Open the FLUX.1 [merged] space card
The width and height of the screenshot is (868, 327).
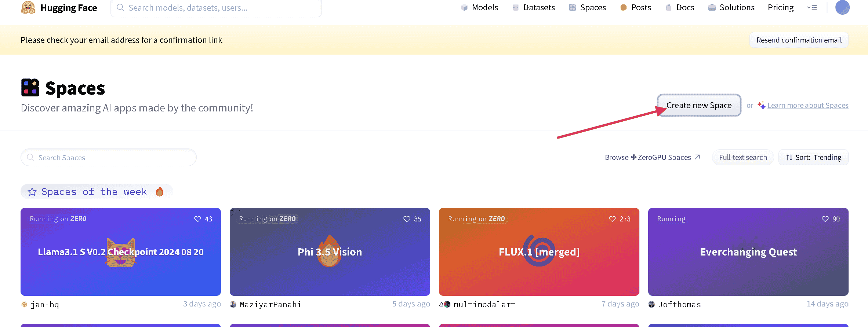click(539, 252)
